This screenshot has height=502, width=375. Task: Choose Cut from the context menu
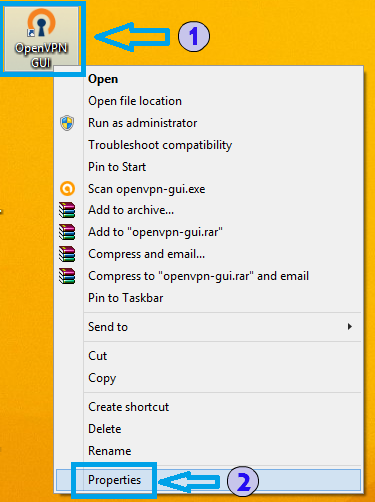(208, 356)
